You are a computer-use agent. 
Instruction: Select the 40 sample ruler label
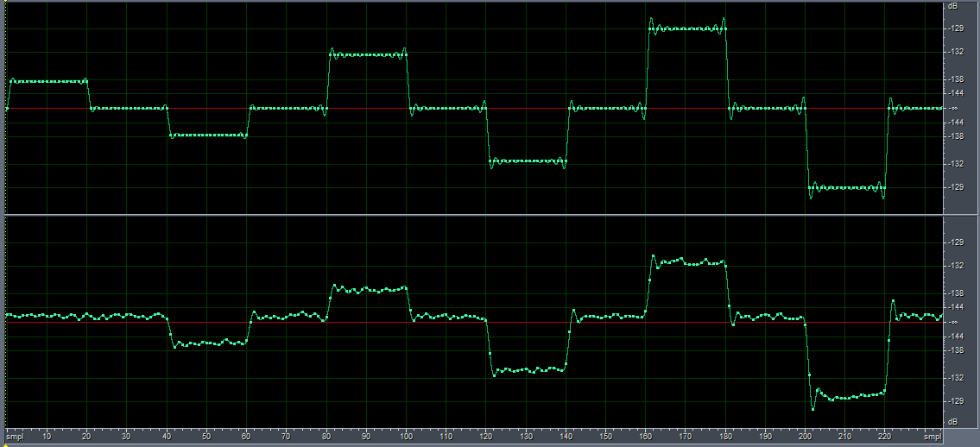coord(167,437)
